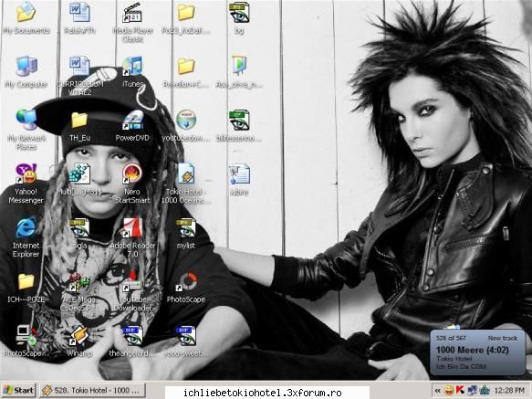
Task: Open the network connection tray icon
Action: [472, 390]
